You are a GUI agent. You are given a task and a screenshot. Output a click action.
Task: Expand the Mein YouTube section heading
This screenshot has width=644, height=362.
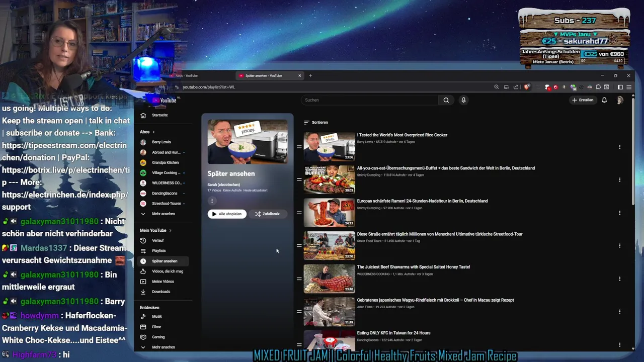pos(155,230)
